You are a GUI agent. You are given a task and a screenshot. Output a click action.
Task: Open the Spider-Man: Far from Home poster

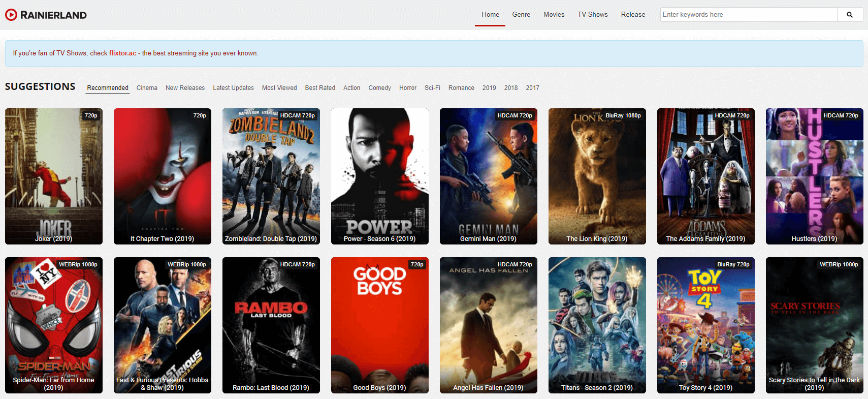coord(54,325)
